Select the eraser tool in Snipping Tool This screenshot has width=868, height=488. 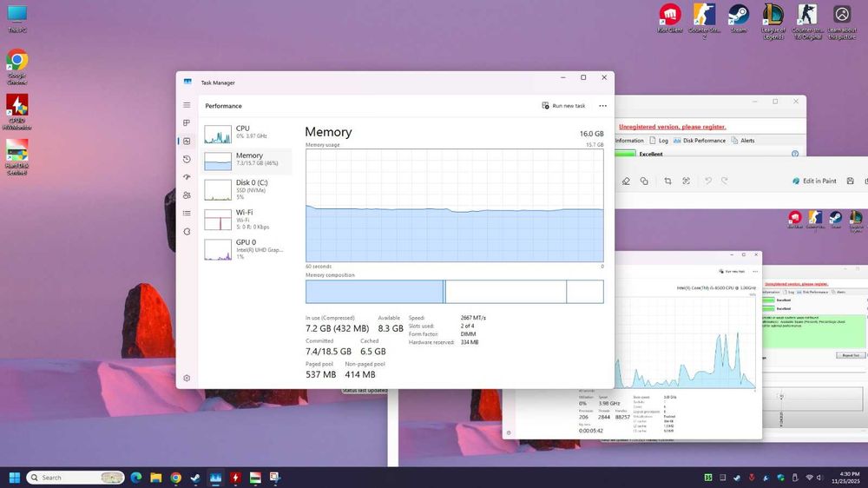pos(626,181)
